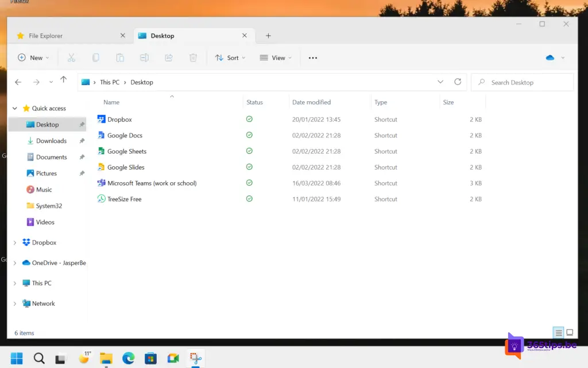This screenshot has width=588, height=368.
Task: Click the Share icon in toolbar
Action: (x=169, y=57)
